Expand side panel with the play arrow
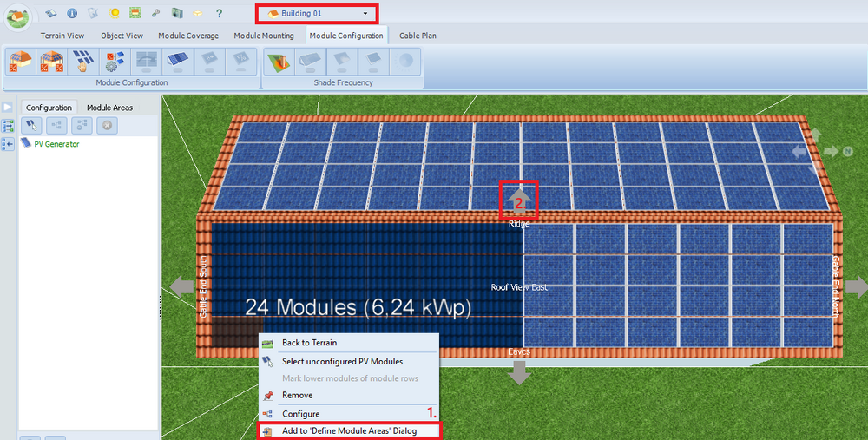 [8, 107]
